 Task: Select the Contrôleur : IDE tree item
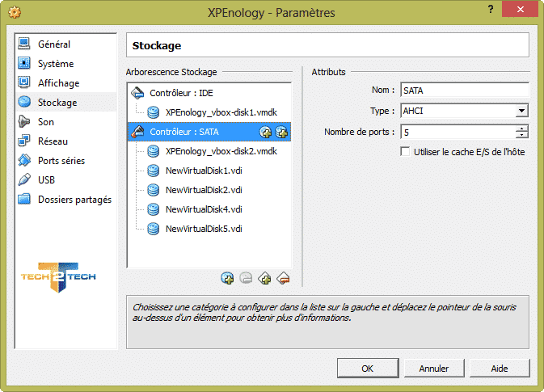209,93
